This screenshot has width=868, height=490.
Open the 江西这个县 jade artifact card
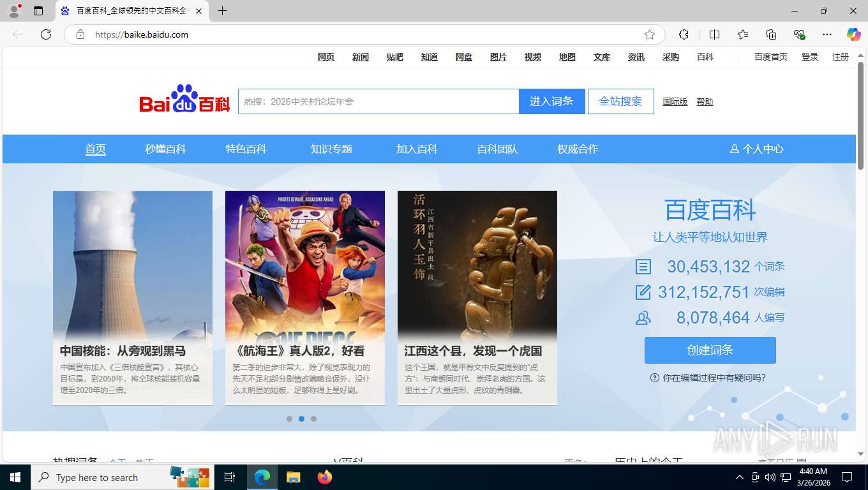[477, 297]
